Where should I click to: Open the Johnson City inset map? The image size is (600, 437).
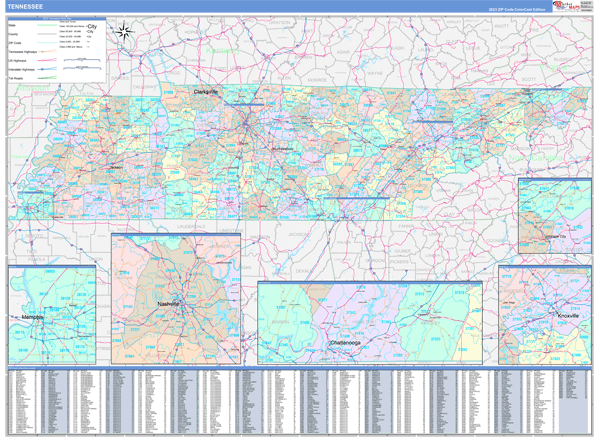point(555,216)
